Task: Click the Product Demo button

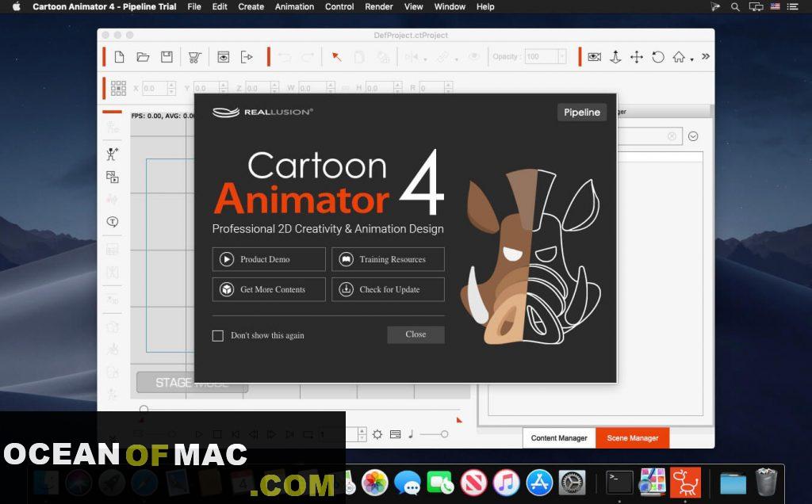Action: pos(269,259)
